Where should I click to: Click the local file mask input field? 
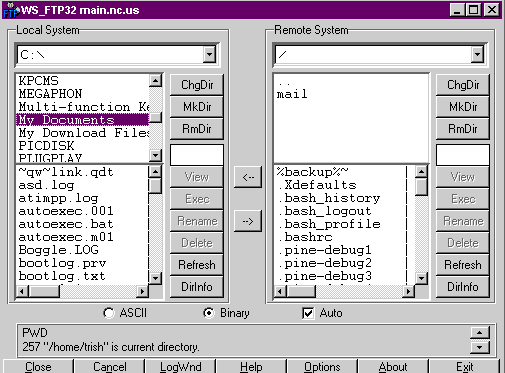point(197,155)
